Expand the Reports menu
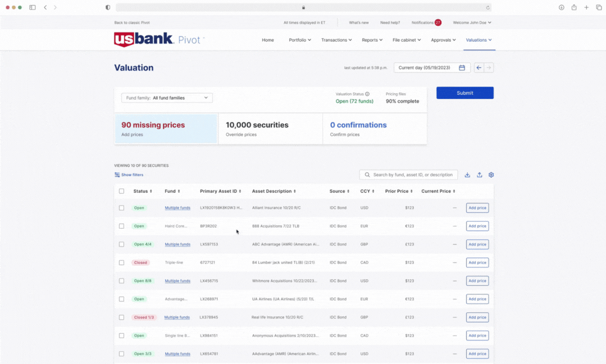Screen dimensions: 606x364 [x=372, y=40]
